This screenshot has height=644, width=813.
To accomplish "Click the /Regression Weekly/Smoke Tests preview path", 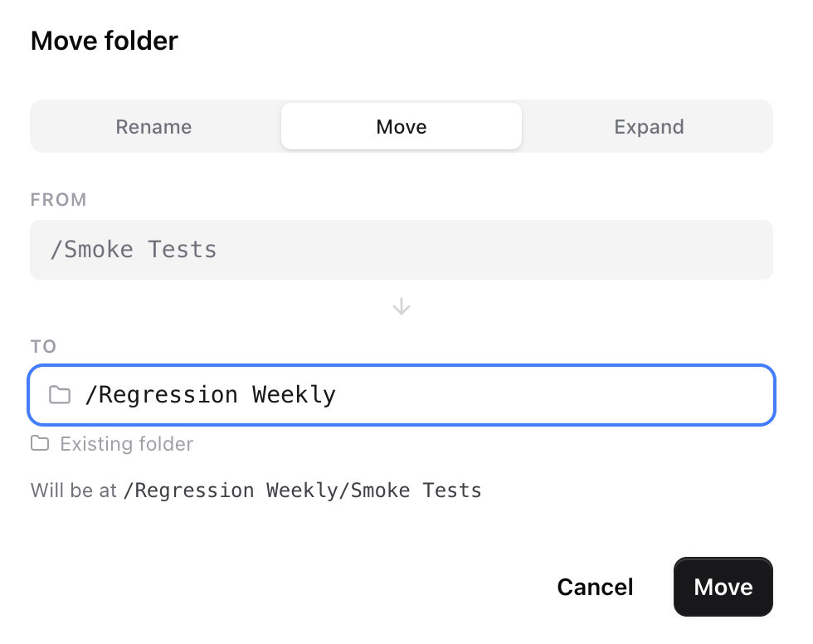I will (x=303, y=490).
